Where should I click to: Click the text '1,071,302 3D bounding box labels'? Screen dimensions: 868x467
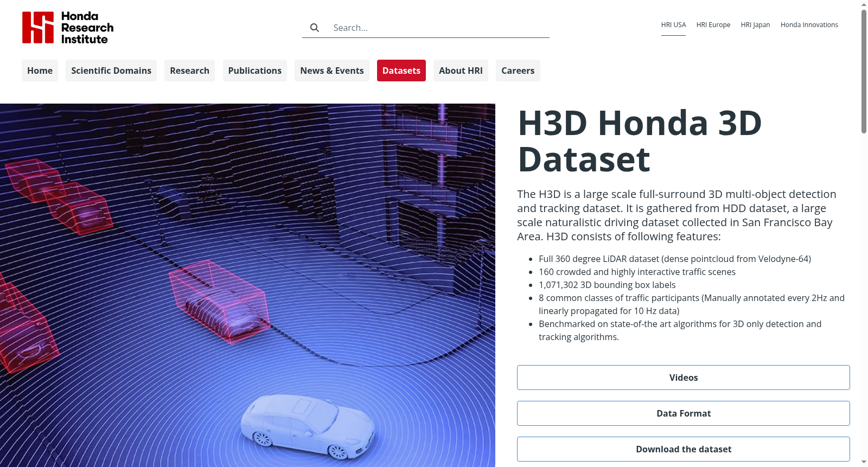607,285
